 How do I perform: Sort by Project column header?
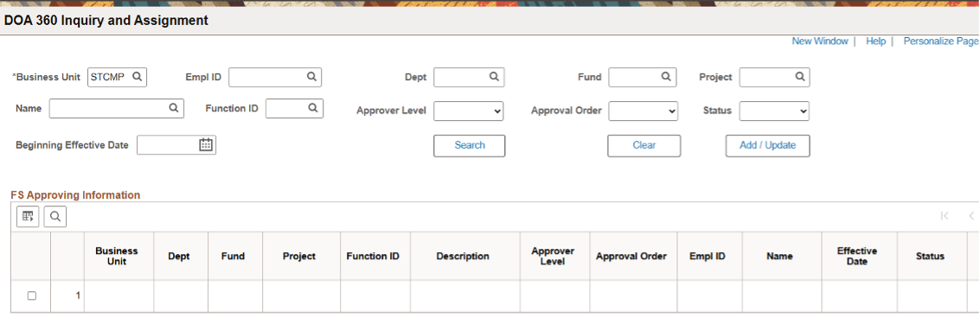299,256
